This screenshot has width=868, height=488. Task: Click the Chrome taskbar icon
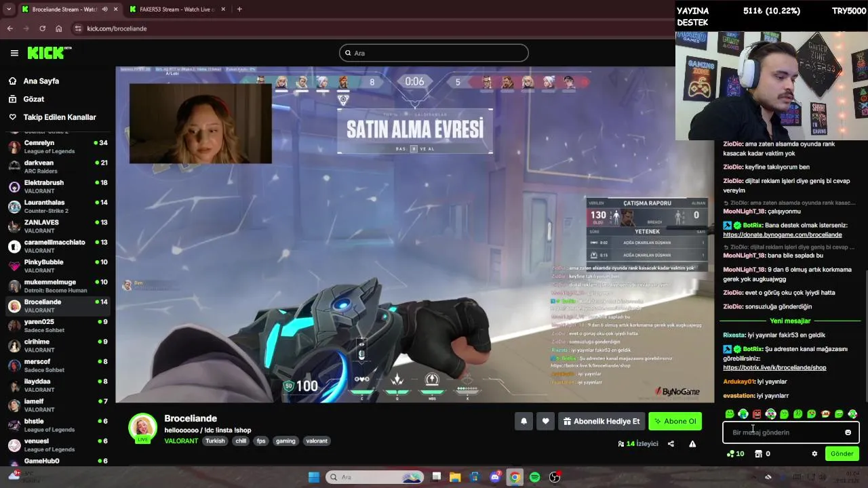click(515, 477)
